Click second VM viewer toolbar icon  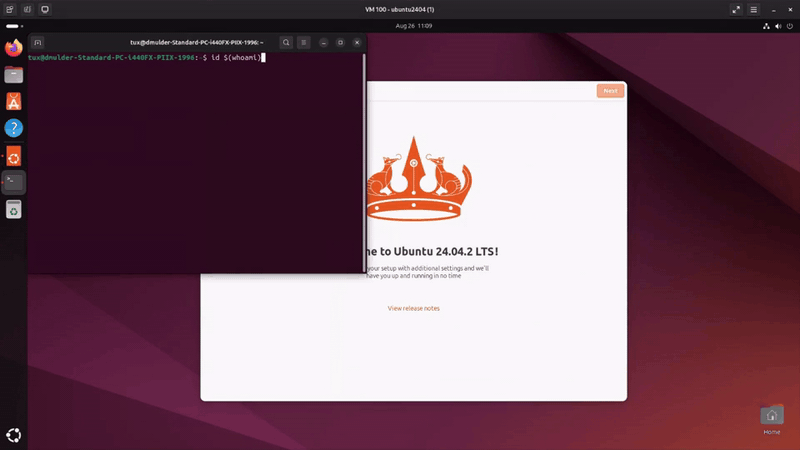pyautogui.click(x=28, y=9)
